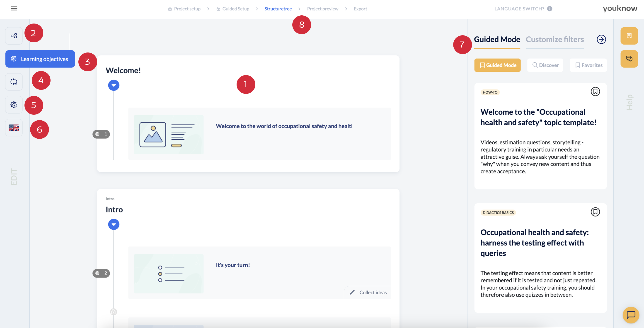This screenshot has height=328, width=644.
Task: Click the English flag language icon
Action: (14, 128)
